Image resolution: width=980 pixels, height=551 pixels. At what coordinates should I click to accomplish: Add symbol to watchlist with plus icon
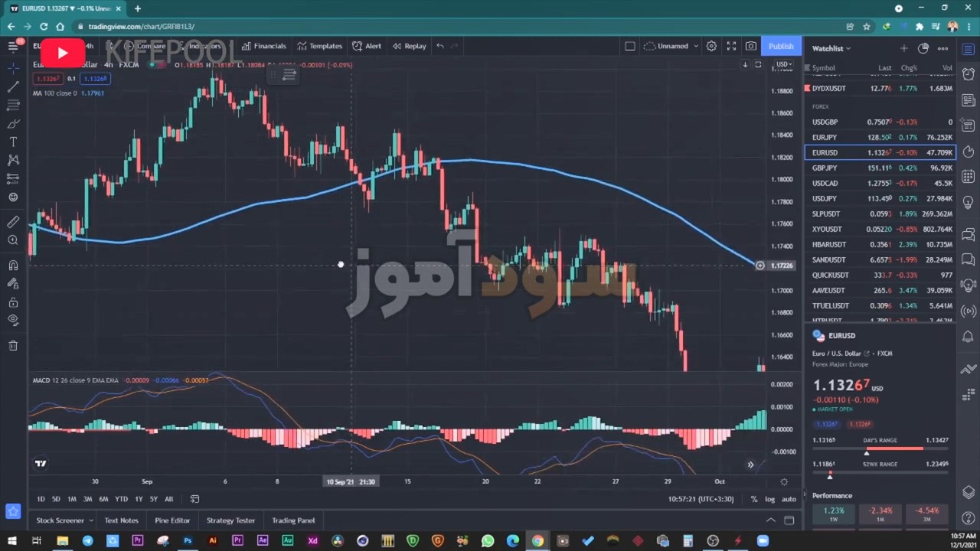pyautogui.click(x=904, y=48)
